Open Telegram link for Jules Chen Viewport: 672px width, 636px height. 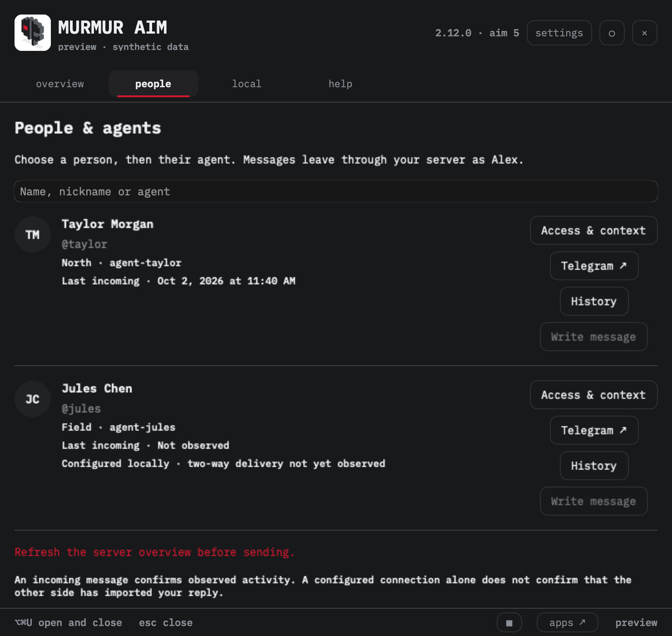point(594,430)
